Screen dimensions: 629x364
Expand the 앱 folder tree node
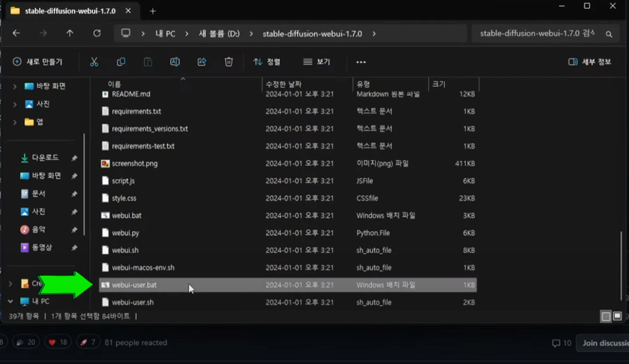[14, 122]
